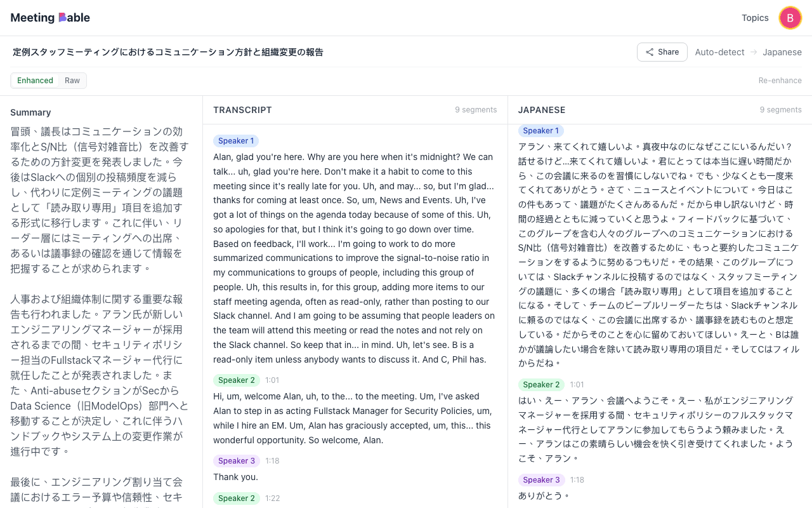The image size is (812, 508).
Task: Open the Topics menu
Action: pyautogui.click(x=755, y=18)
